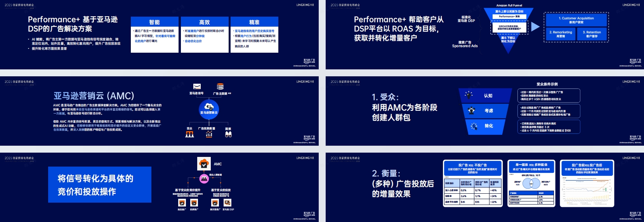Click the Performance+ 帮助客户从 DSP平台 title

(399, 29)
